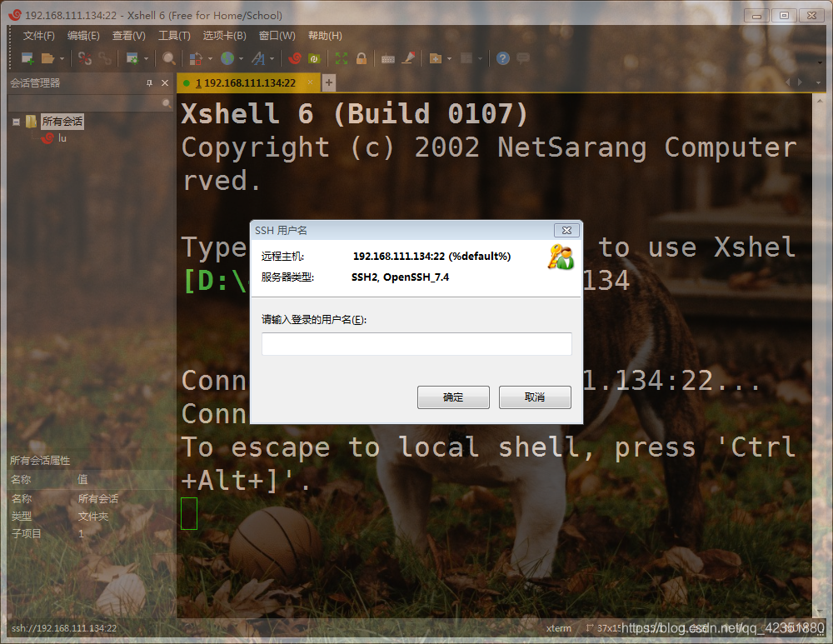This screenshot has width=833, height=644.
Task: Expand the add-folder icon dropdown arrow
Action: pos(450,59)
